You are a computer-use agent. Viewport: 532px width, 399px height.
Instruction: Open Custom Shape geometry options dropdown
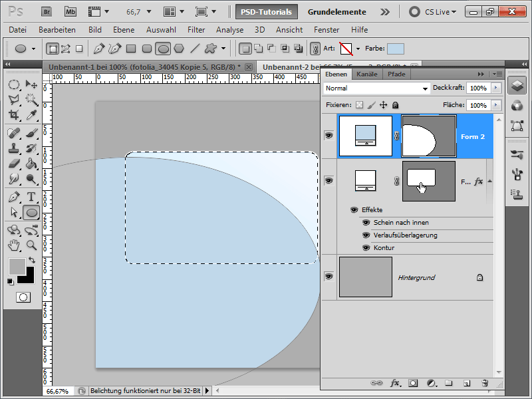223,49
